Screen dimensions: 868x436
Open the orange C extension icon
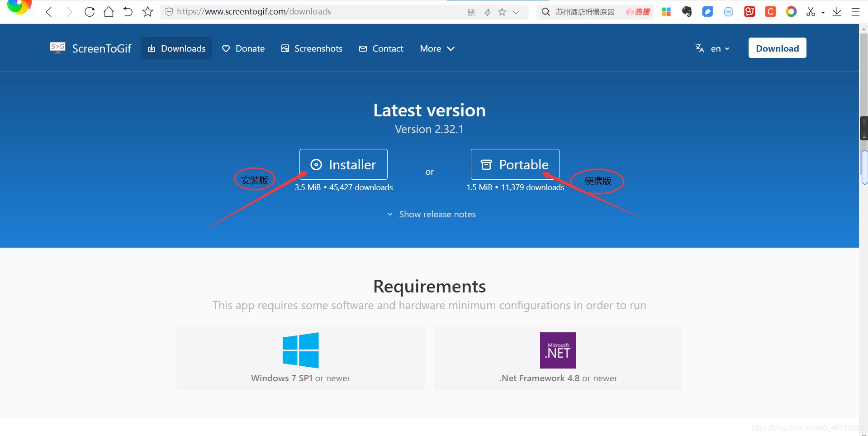pyautogui.click(x=770, y=12)
